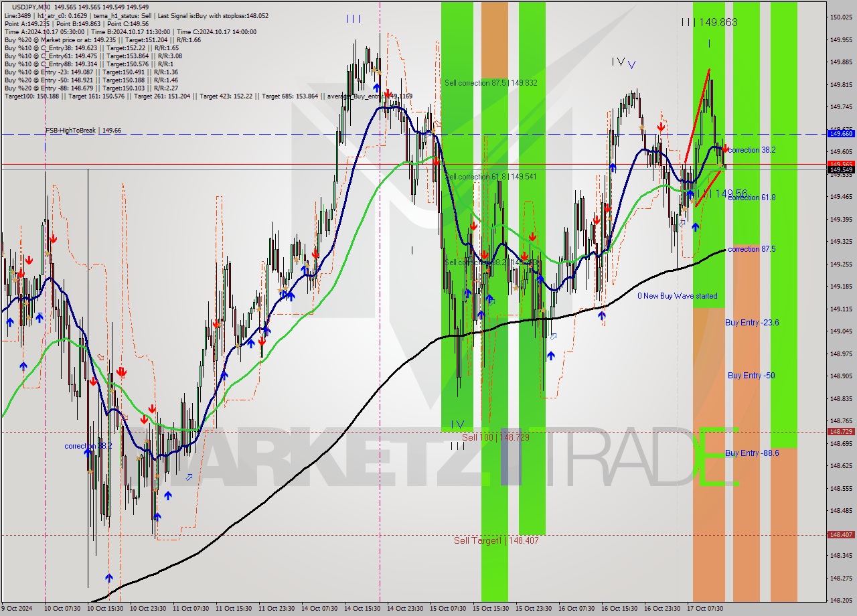Click the 'Buy Entry -88.6' label

point(752,453)
